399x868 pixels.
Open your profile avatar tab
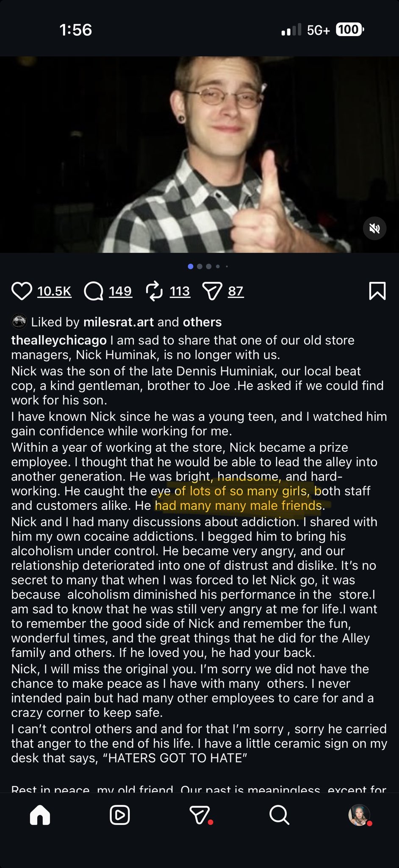pyautogui.click(x=359, y=815)
